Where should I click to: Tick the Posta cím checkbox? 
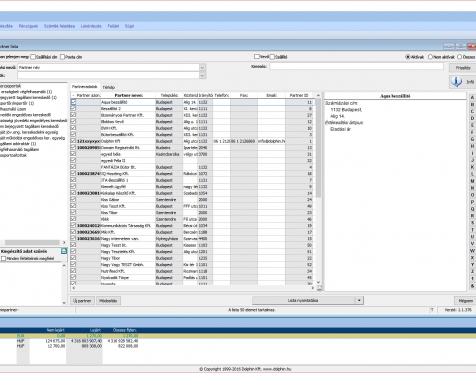62,57
